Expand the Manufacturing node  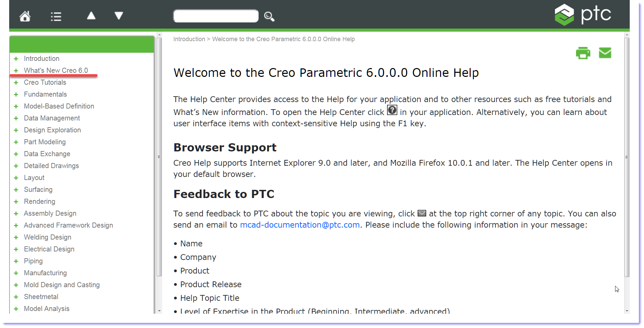[16, 273]
